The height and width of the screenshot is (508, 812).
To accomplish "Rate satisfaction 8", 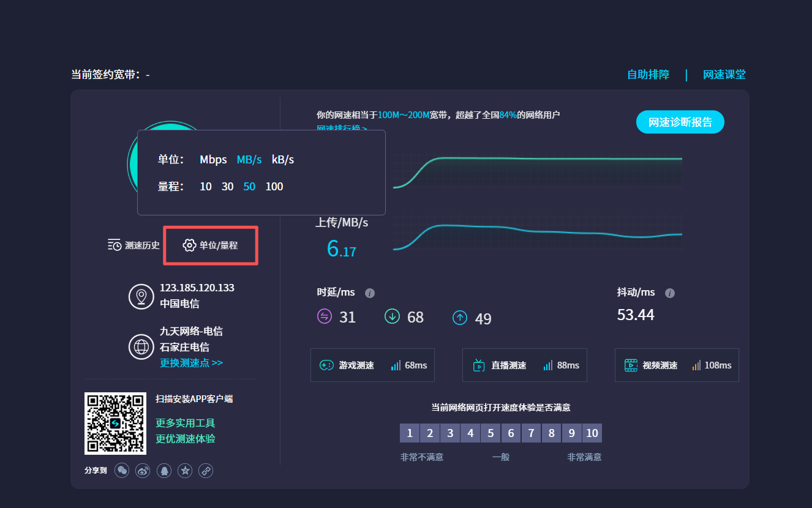I will 551,433.
